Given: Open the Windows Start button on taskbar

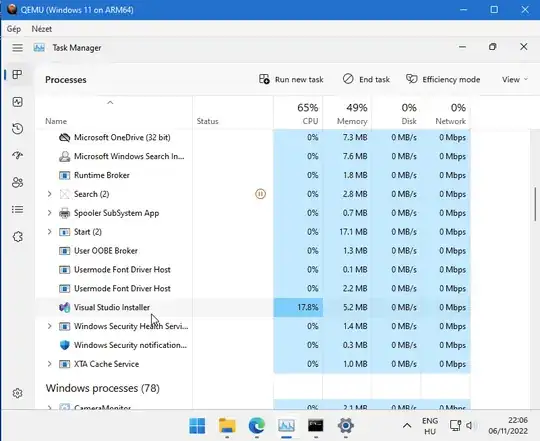Looking at the screenshot, I should (197, 426).
